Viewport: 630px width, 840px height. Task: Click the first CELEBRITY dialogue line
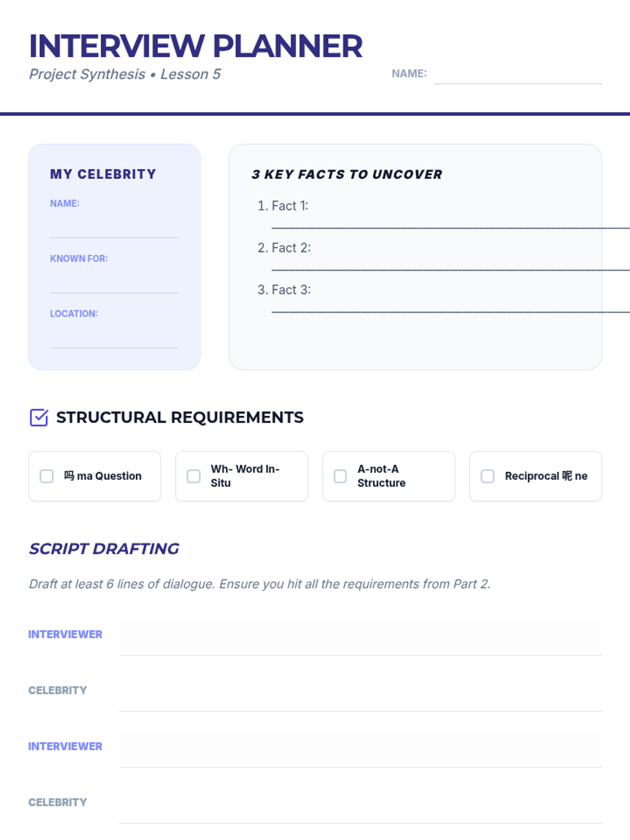[x=360, y=694]
